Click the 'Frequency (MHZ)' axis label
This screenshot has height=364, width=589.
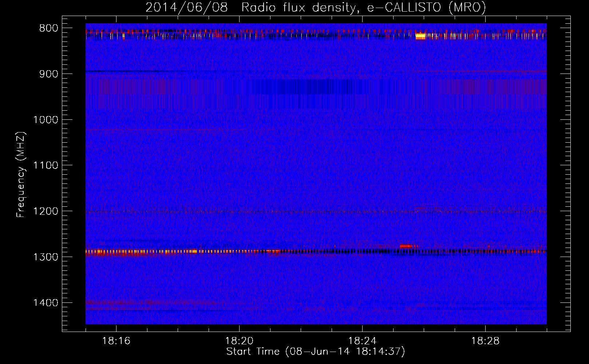click(21, 174)
